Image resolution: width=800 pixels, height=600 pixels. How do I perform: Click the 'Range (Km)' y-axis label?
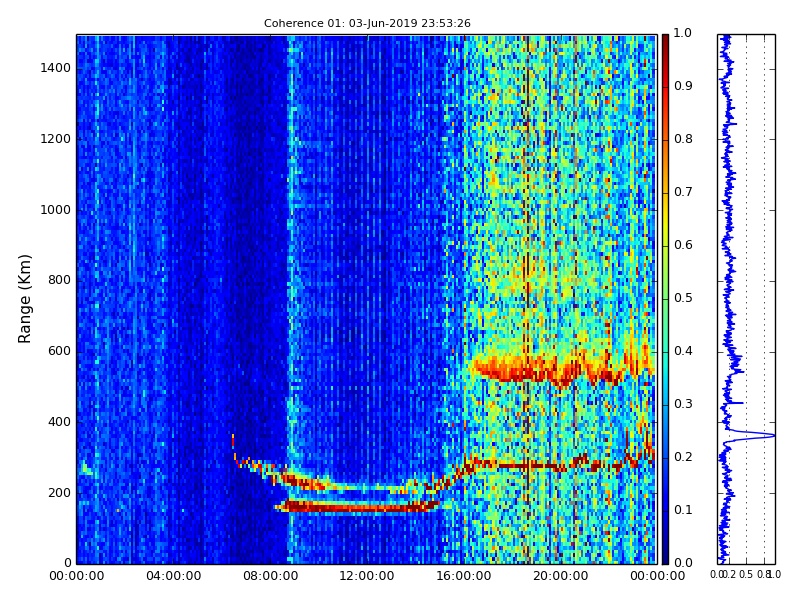[x=24, y=299]
